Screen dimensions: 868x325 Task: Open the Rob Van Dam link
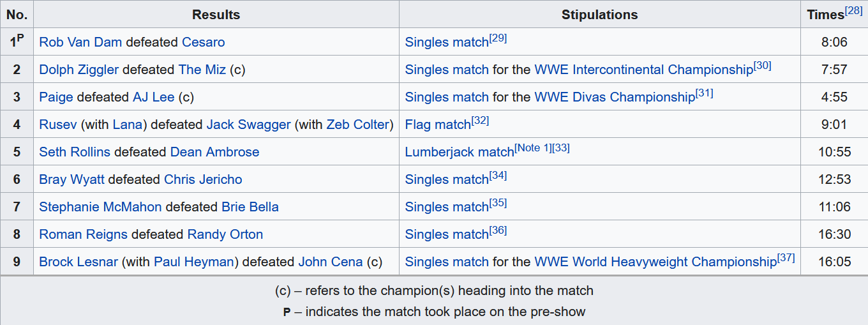coord(80,42)
